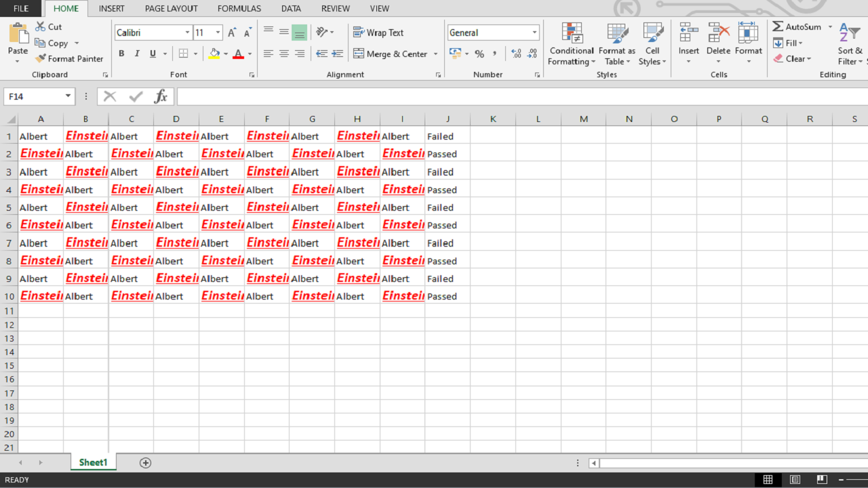Apply Accounting Number Format

click(454, 54)
